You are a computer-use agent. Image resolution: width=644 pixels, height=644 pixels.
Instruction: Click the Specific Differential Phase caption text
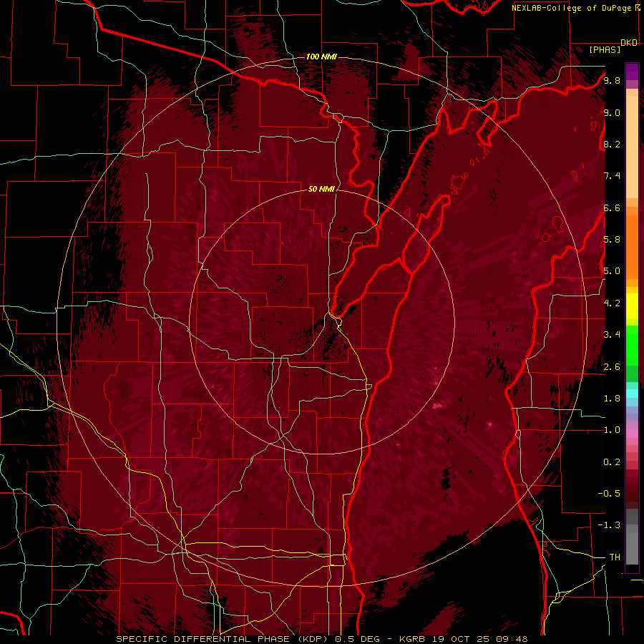tap(322, 639)
